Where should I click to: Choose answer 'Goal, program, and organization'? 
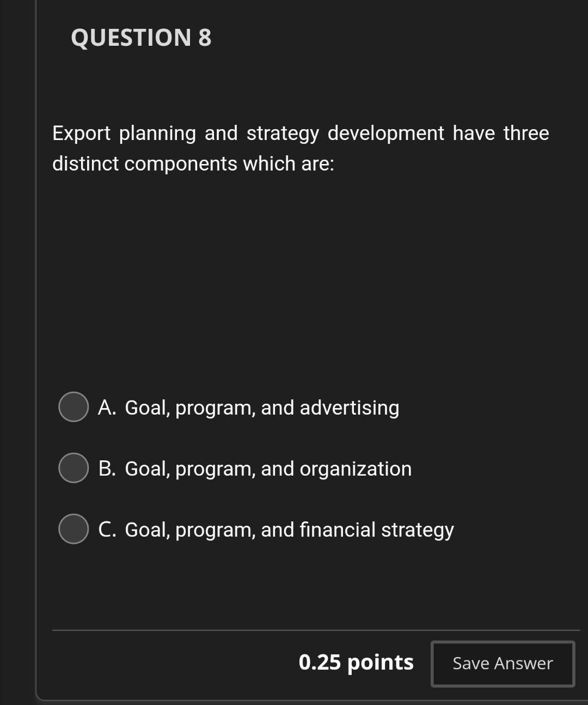point(255,469)
